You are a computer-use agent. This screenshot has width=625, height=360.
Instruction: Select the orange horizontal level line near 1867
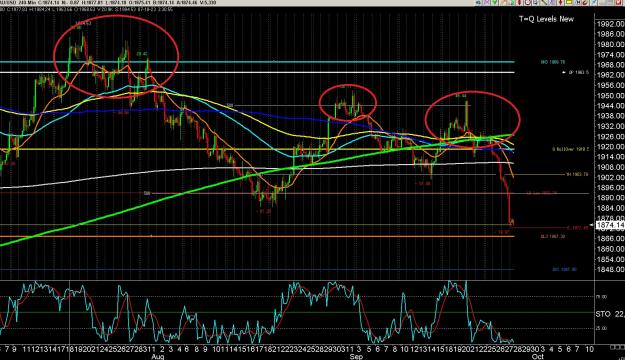[257, 236]
